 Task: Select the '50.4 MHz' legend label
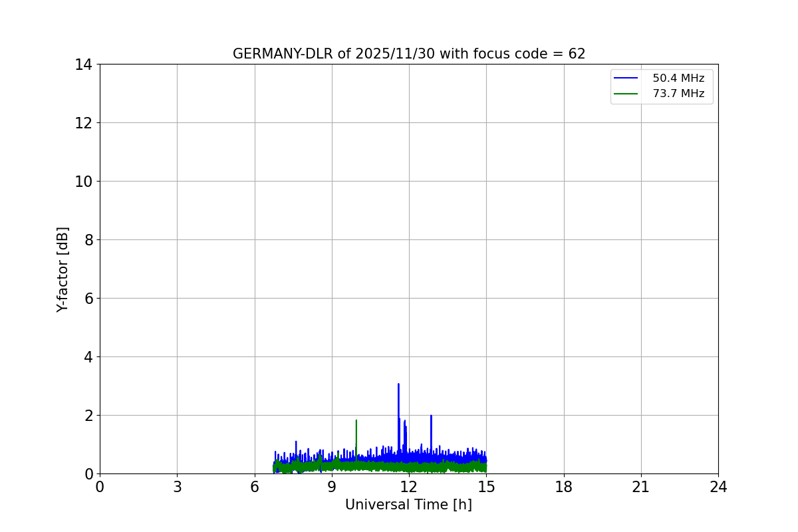[678, 78]
